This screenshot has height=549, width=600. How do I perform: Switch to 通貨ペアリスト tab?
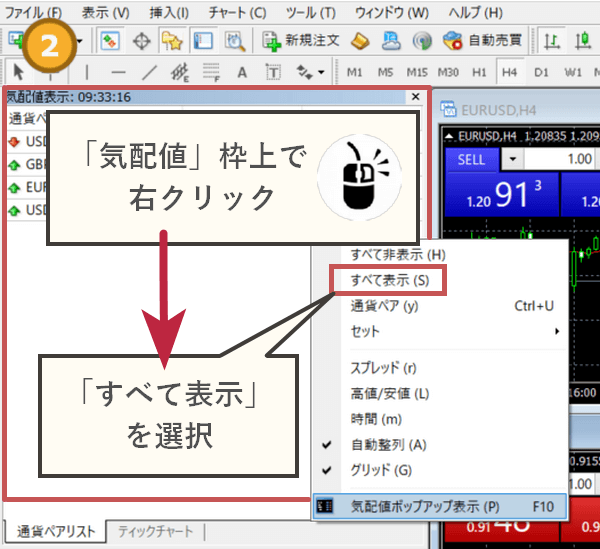tap(56, 531)
